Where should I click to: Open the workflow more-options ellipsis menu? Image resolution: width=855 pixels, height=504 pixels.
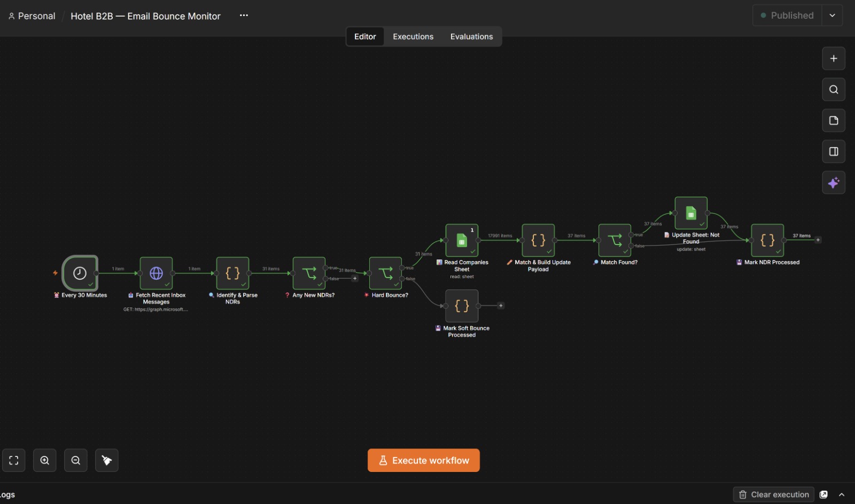point(244,15)
